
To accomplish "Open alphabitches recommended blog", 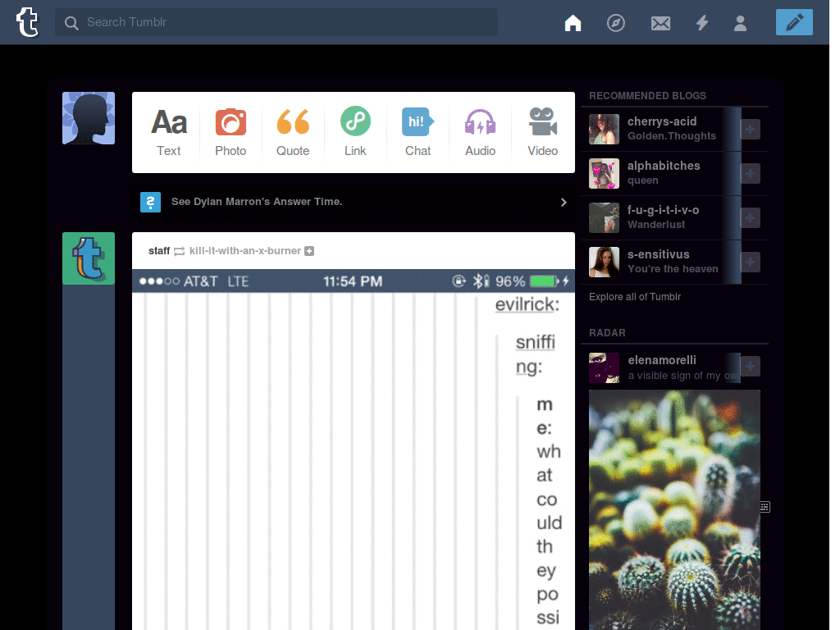I will tap(663, 166).
